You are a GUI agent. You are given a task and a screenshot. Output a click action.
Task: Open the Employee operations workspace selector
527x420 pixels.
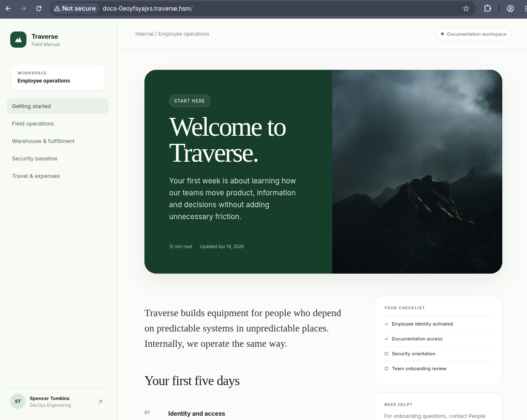[x=58, y=77]
